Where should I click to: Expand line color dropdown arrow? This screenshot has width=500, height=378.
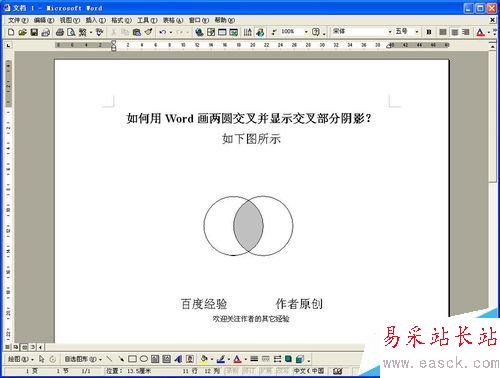(229, 359)
